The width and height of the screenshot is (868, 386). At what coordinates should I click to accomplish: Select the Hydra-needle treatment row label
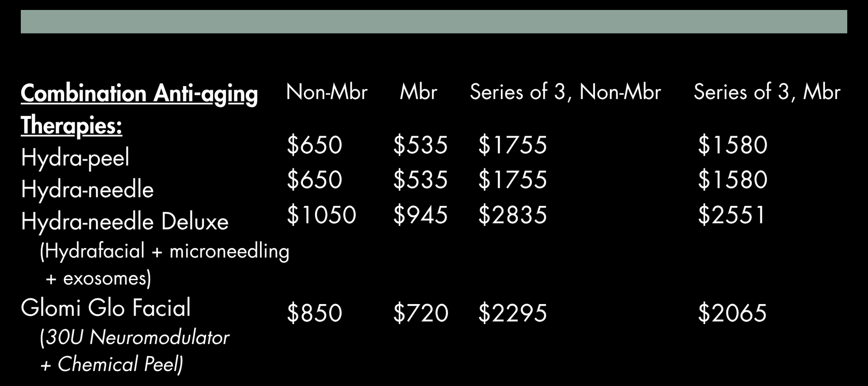(x=87, y=189)
